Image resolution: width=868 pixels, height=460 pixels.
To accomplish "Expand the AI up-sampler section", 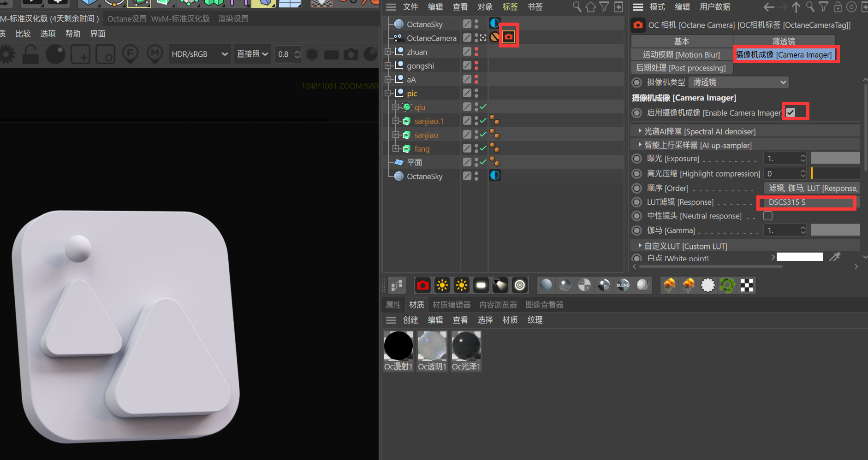I will tap(640, 145).
